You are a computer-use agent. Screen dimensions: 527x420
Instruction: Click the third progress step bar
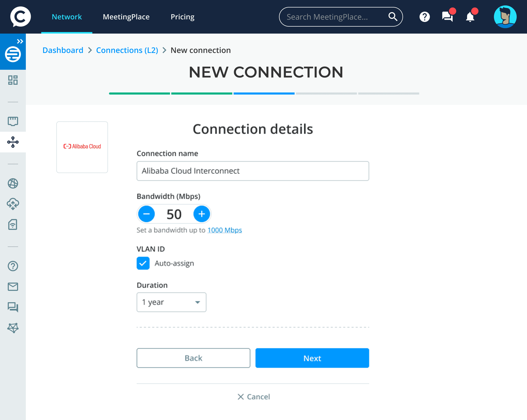click(264, 94)
